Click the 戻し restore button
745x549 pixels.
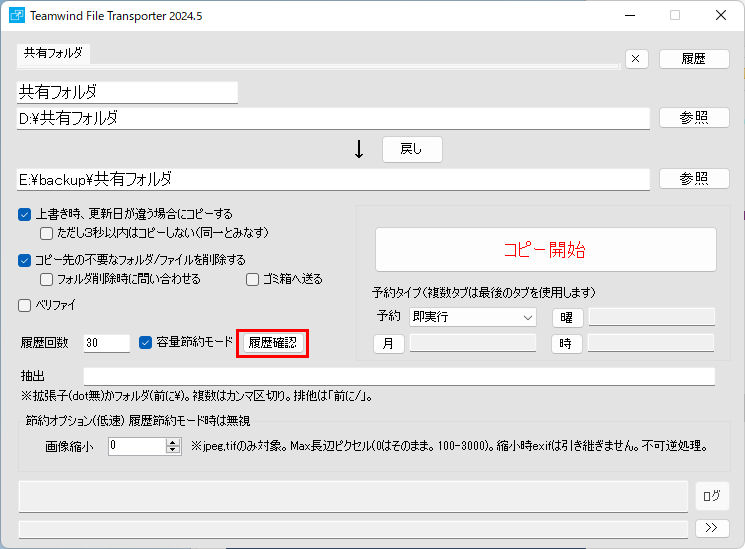point(412,149)
